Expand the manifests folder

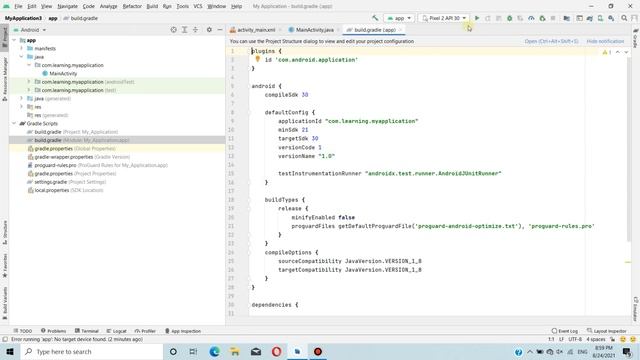pos(22,48)
